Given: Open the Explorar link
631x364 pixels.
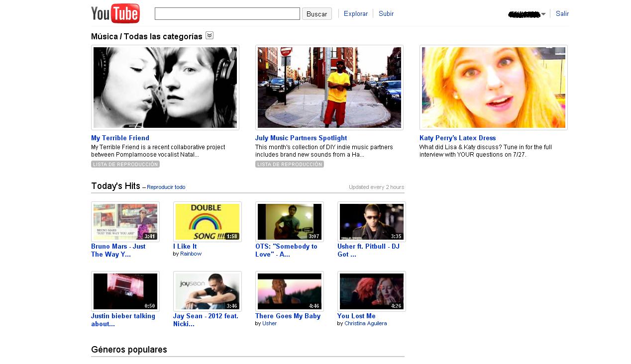Looking at the screenshot, I should (x=356, y=14).
